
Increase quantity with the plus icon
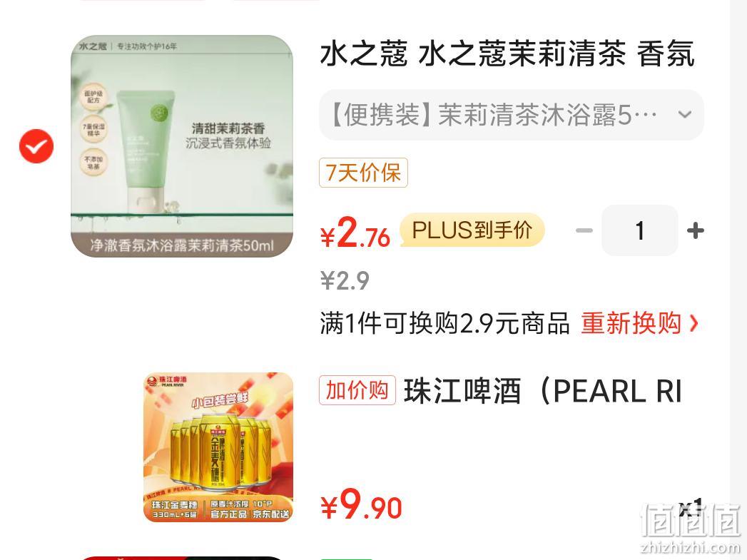(x=695, y=231)
